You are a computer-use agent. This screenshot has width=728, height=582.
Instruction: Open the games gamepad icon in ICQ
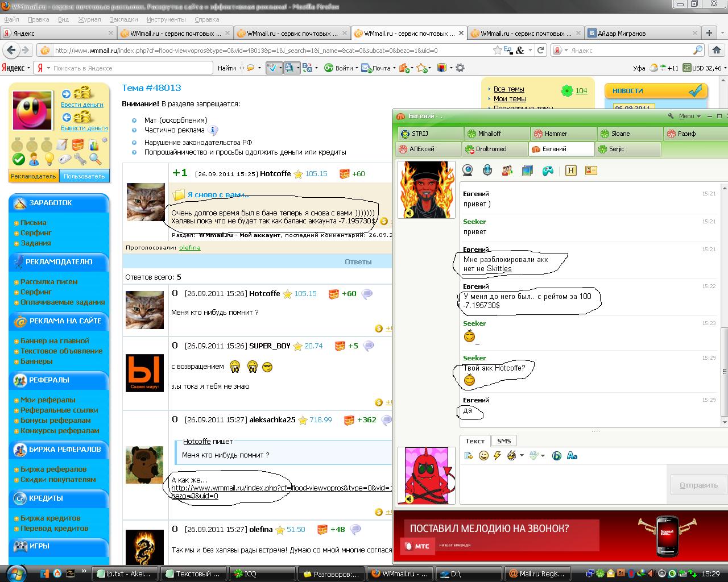pos(547,170)
